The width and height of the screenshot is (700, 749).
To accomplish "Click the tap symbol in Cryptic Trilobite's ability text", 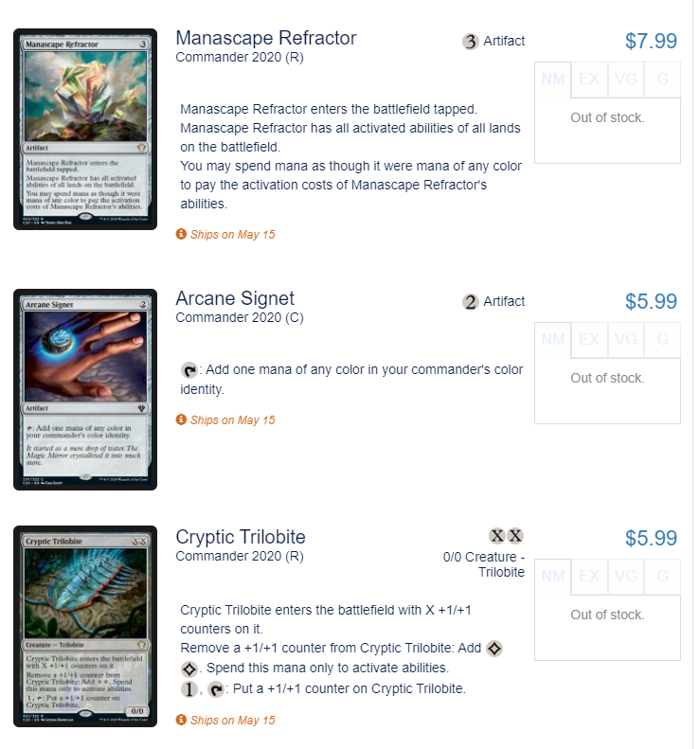I will pos(216,689).
